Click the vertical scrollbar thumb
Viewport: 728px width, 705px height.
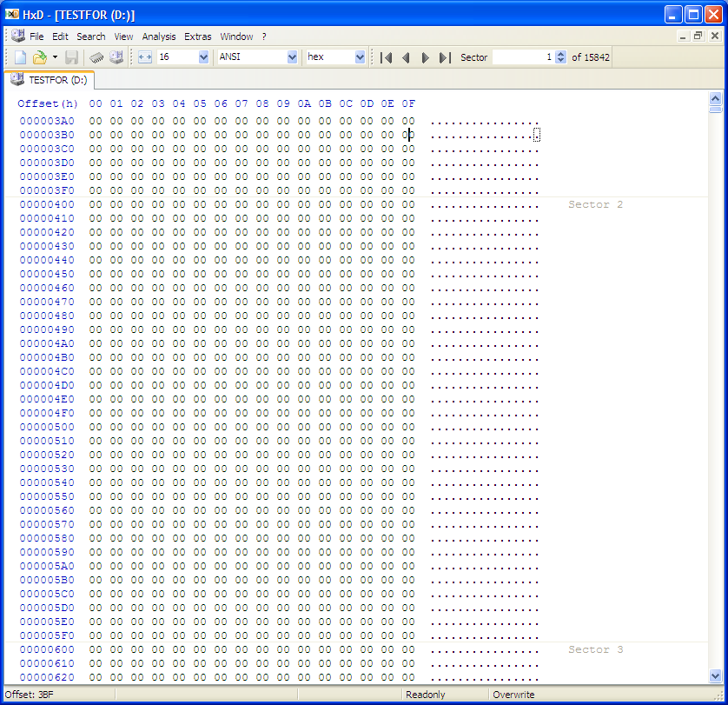(716, 110)
